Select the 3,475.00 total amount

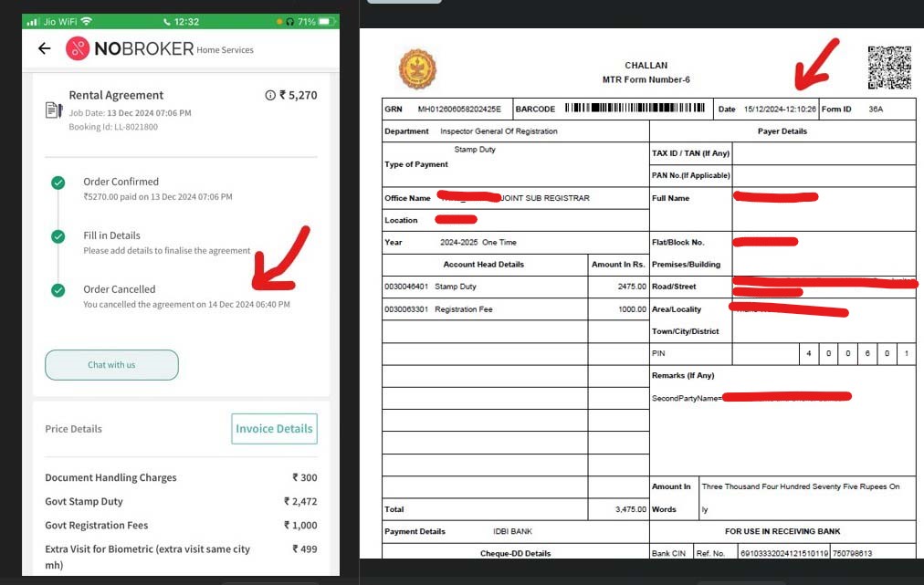[x=631, y=509]
